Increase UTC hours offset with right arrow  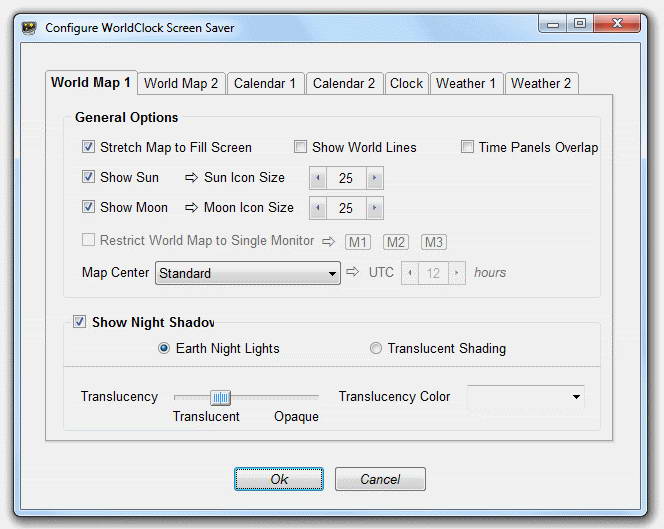pos(456,273)
